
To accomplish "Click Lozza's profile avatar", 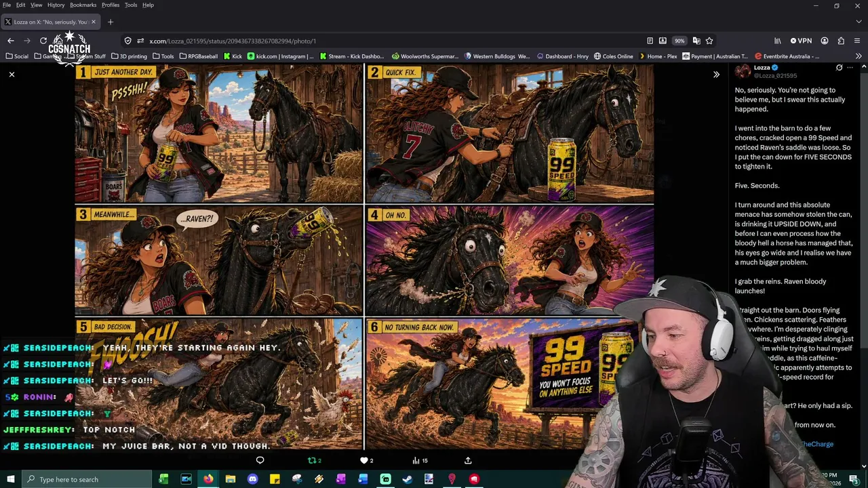I will pos(743,71).
